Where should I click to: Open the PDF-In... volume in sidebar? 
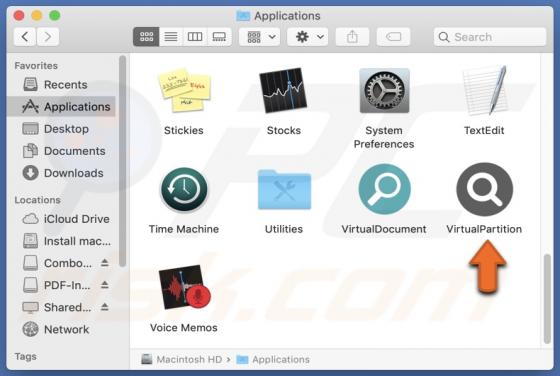[57, 285]
